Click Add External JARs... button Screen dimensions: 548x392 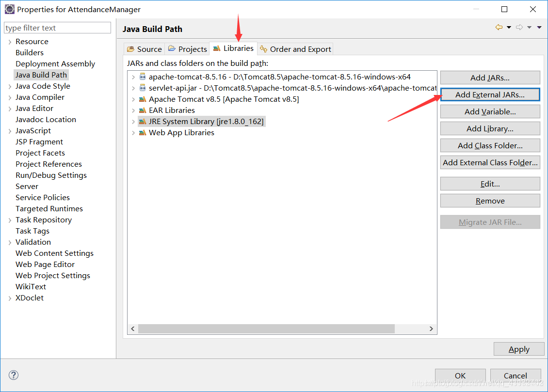click(490, 94)
